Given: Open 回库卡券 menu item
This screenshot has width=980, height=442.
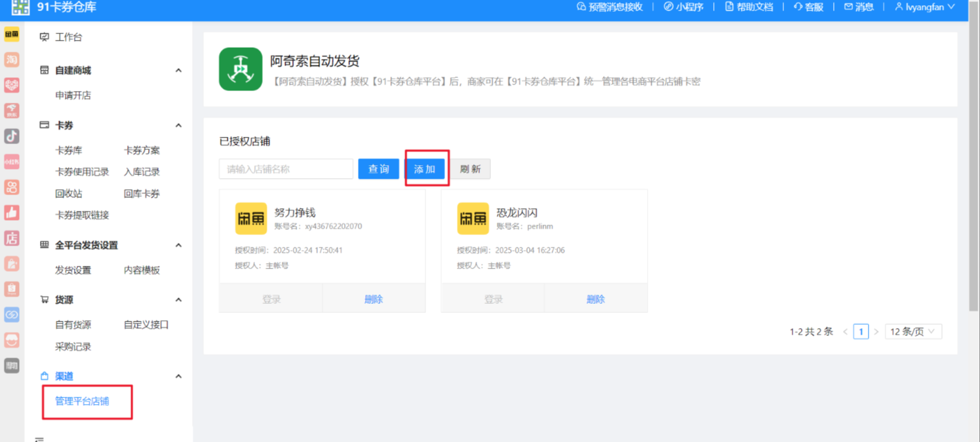Looking at the screenshot, I should pyautogui.click(x=142, y=194).
